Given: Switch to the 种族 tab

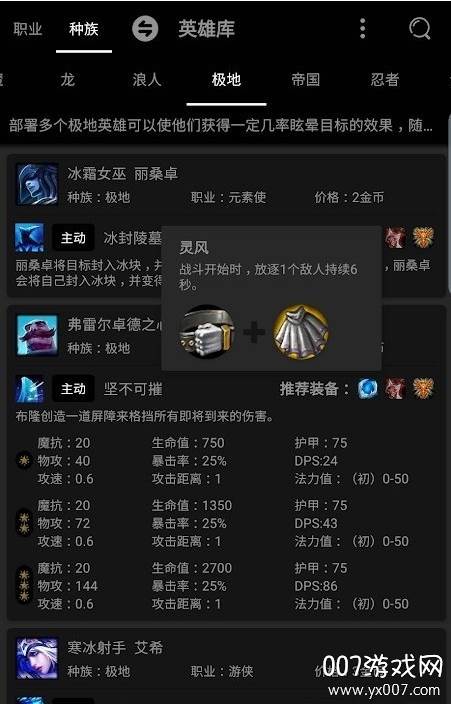Looking at the screenshot, I should click(84, 29).
